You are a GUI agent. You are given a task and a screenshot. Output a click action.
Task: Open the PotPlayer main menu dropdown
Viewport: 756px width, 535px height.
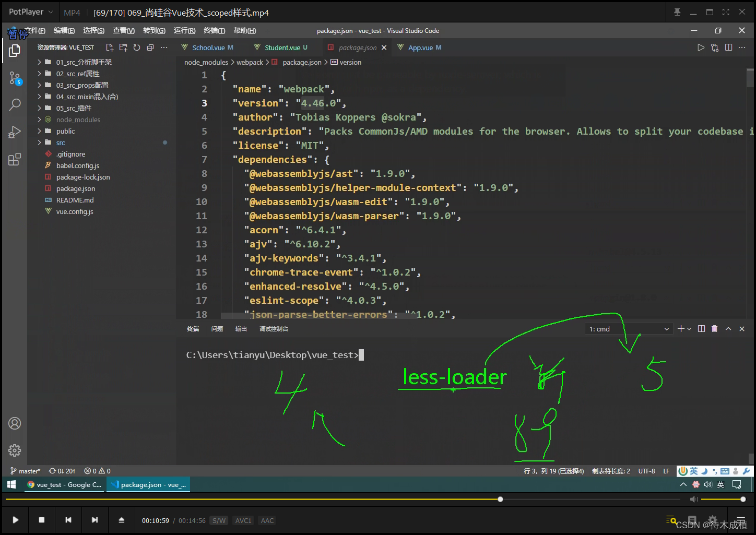31,11
